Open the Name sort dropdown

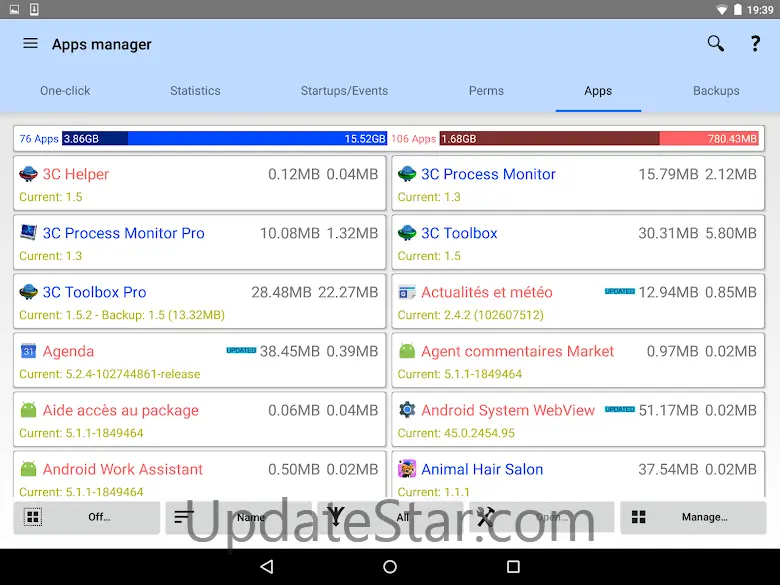[238, 517]
